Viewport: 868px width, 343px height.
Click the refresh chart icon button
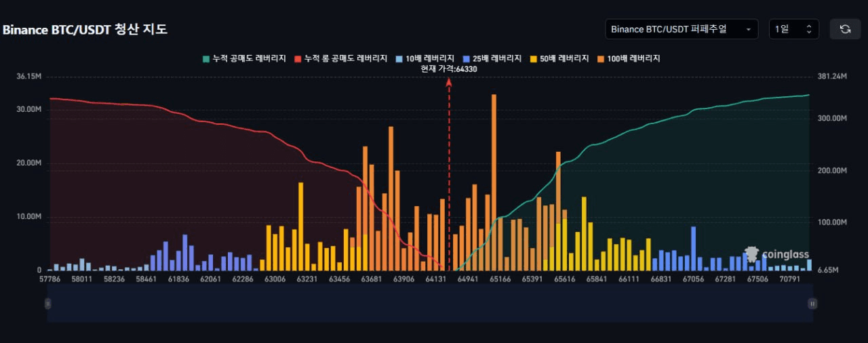coord(845,29)
